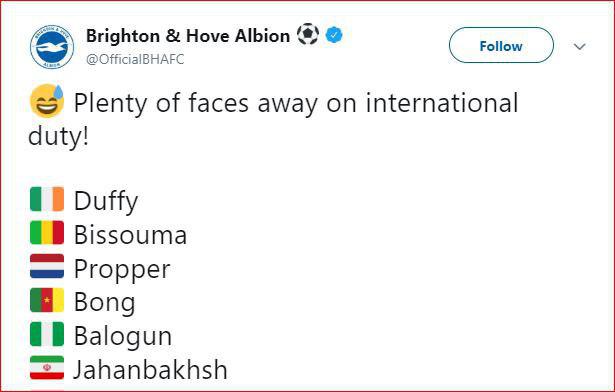615x392 pixels.
Task: Follow the Brighton & Hove Albion account
Action: pyautogui.click(x=501, y=46)
